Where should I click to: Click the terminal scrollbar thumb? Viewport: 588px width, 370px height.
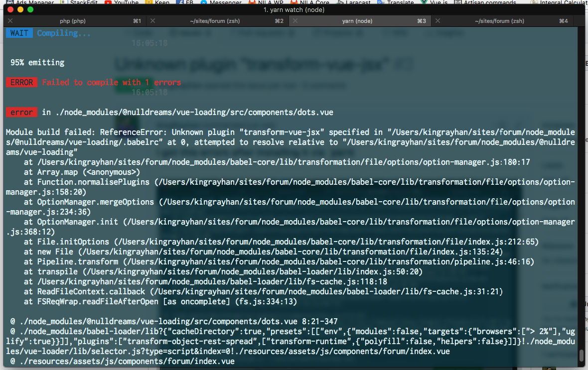[x=581, y=355]
